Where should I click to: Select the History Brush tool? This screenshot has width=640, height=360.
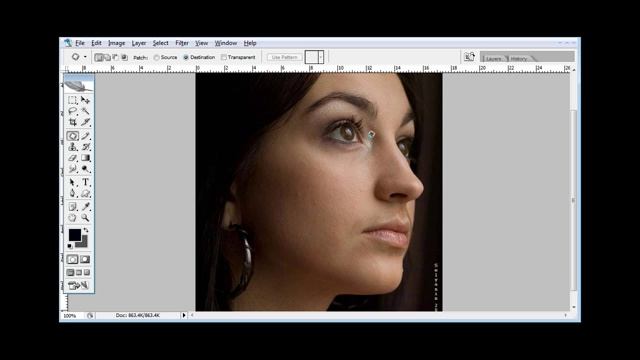[x=85, y=147]
